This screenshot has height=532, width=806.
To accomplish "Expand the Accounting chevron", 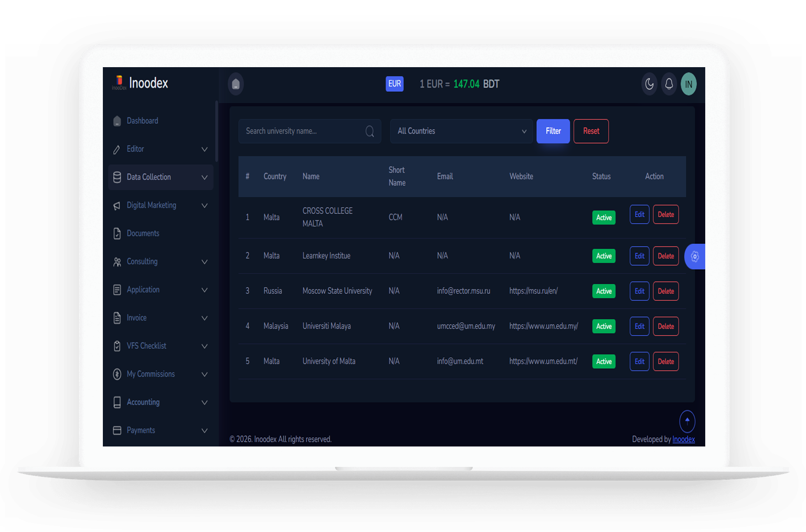I will click(205, 402).
